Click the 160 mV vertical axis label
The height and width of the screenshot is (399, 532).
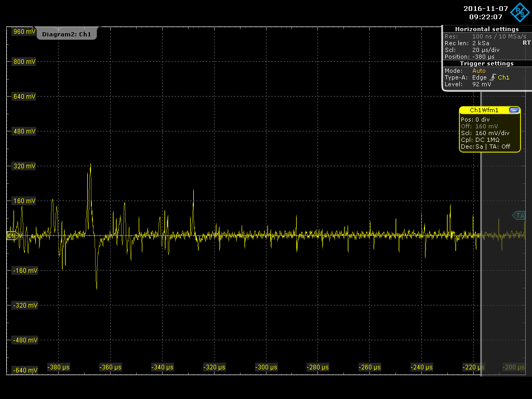[24, 201]
